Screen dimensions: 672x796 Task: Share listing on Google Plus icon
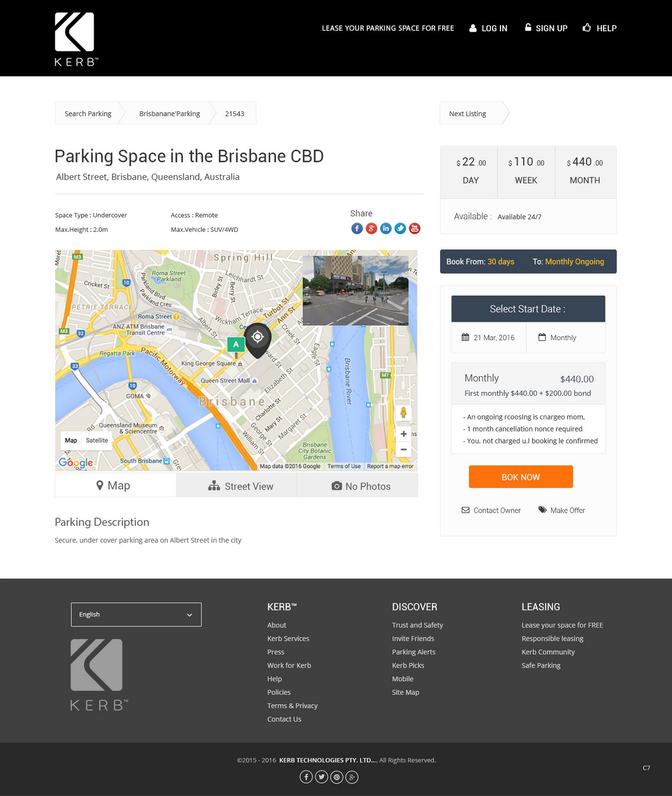[x=372, y=229]
